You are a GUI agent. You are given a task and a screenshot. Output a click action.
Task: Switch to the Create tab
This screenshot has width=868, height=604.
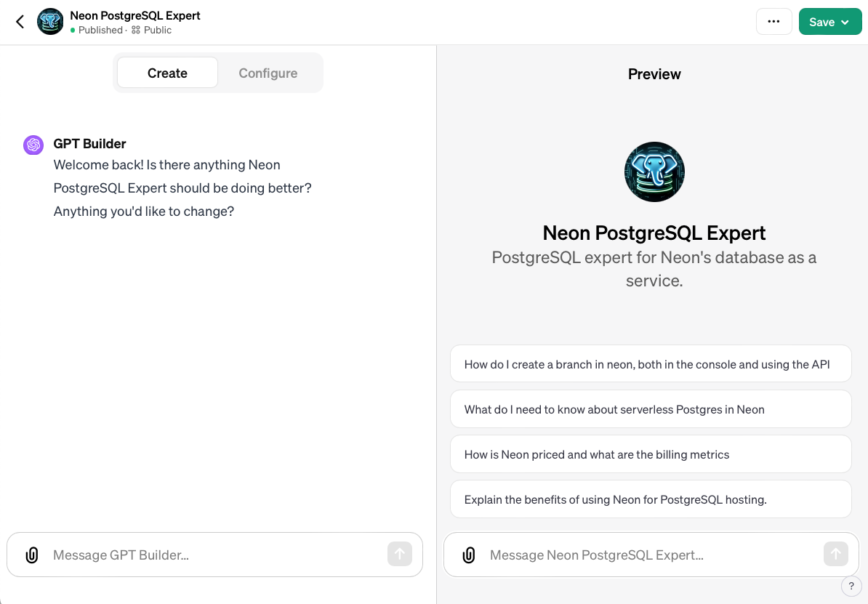(167, 73)
